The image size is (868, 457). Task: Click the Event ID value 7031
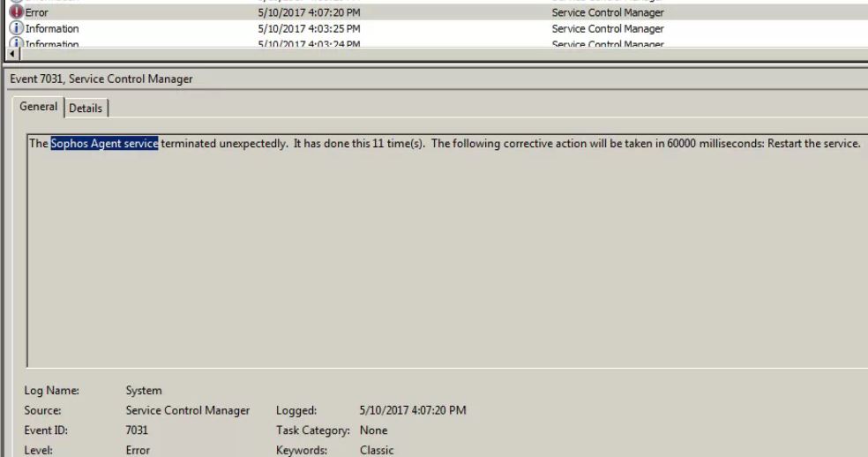(137, 431)
